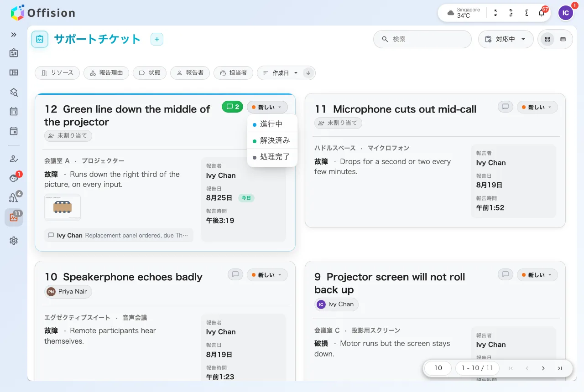Assign ticket 12 via 未割り当て chip
Image resolution: width=584 pixels, height=392 pixels.
[68, 136]
